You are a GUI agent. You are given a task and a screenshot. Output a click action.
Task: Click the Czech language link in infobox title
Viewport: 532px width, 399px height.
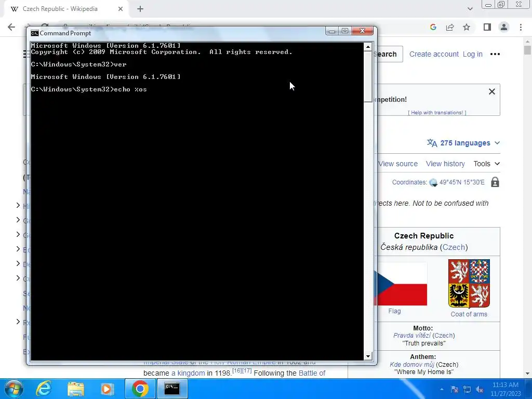(454, 247)
